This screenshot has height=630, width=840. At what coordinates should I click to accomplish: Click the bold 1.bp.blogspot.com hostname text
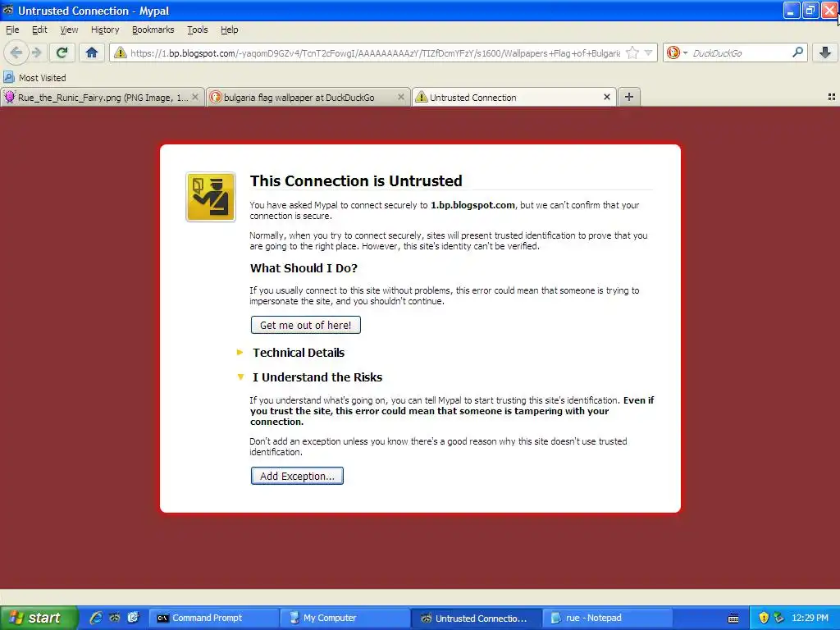click(472, 204)
